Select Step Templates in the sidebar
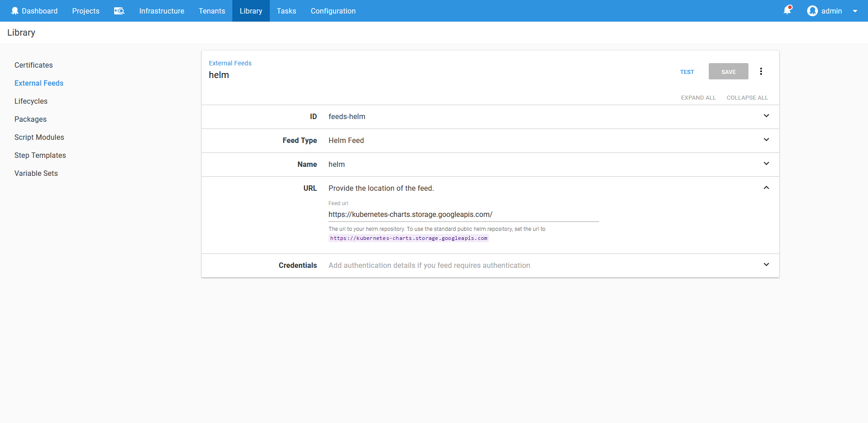 (40, 155)
